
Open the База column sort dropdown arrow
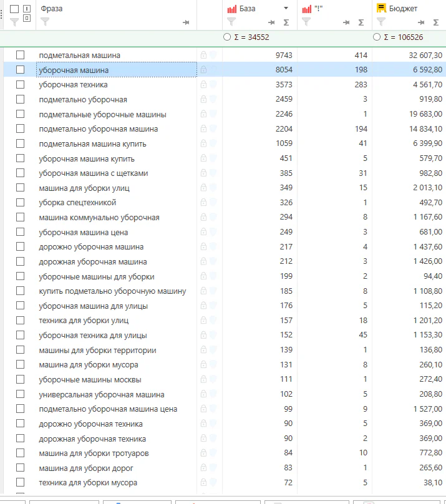[286, 8]
